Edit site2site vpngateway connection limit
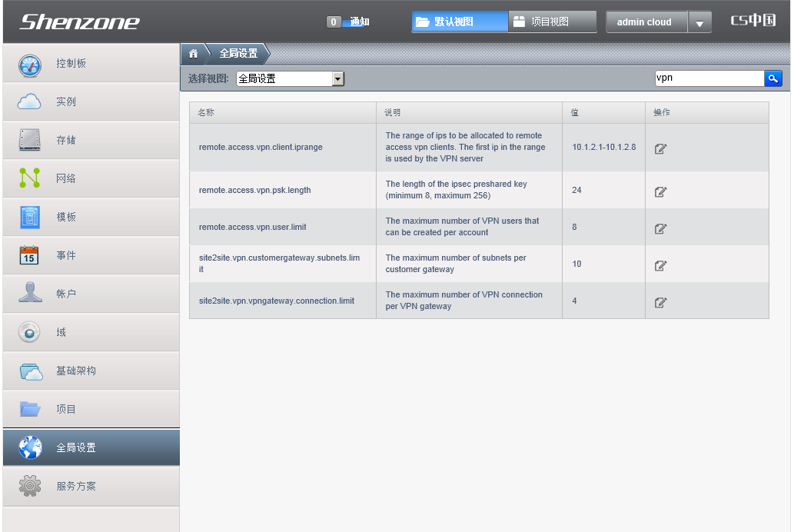Image resolution: width=794 pixels, height=532 pixels. (659, 302)
